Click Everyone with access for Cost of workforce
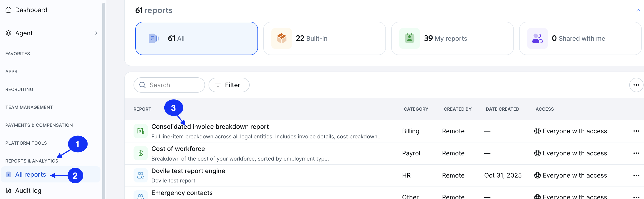Image resolution: width=644 pixels, height=199 pixels. pyautogui.click(x=575, y=153)
